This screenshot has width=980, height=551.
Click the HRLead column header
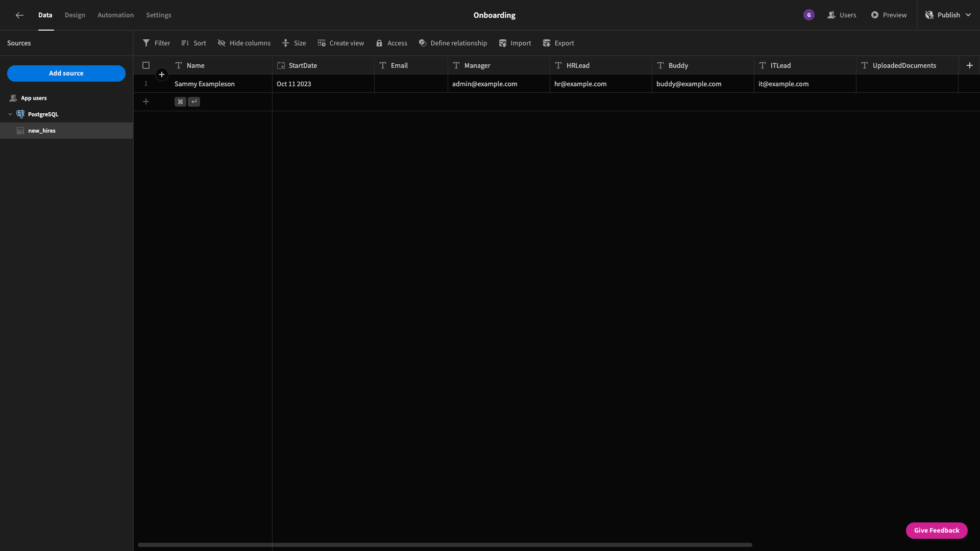(x=601, y=65)
